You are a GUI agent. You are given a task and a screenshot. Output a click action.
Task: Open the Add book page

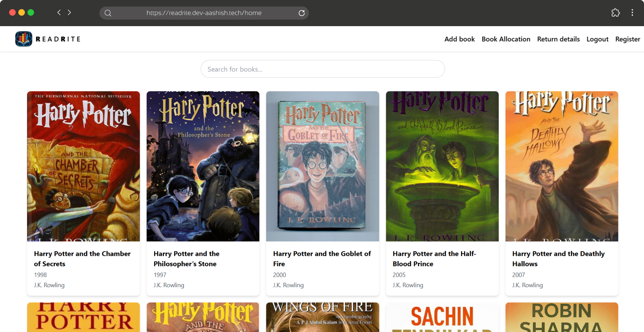click(x=459, y=39)
